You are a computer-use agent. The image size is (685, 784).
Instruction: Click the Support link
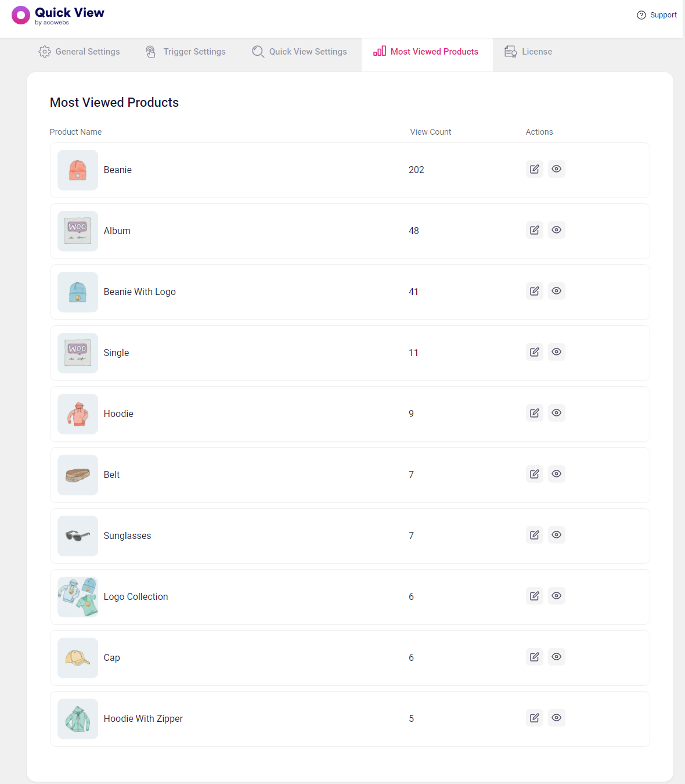(x=657, y=15)
